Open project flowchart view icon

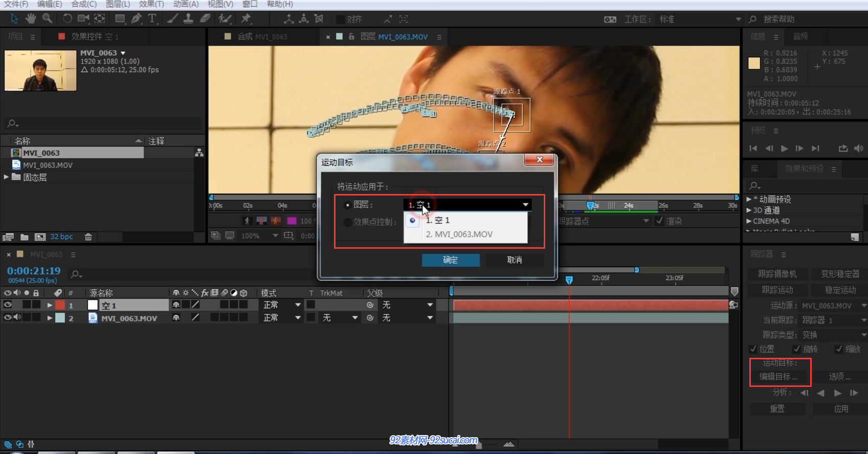[199, 153]
